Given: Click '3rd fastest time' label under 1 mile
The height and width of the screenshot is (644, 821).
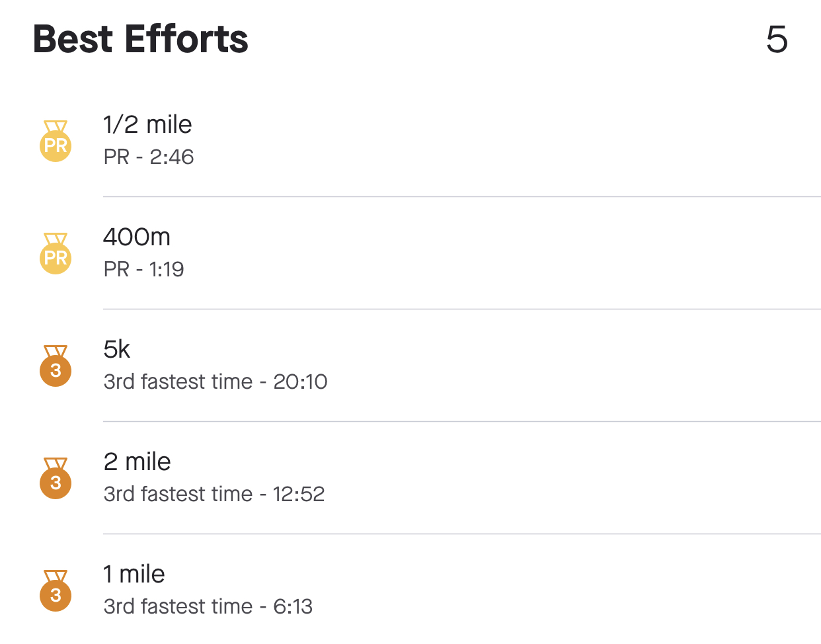Looking at the screenshot, I should click(x=178, y=606).
